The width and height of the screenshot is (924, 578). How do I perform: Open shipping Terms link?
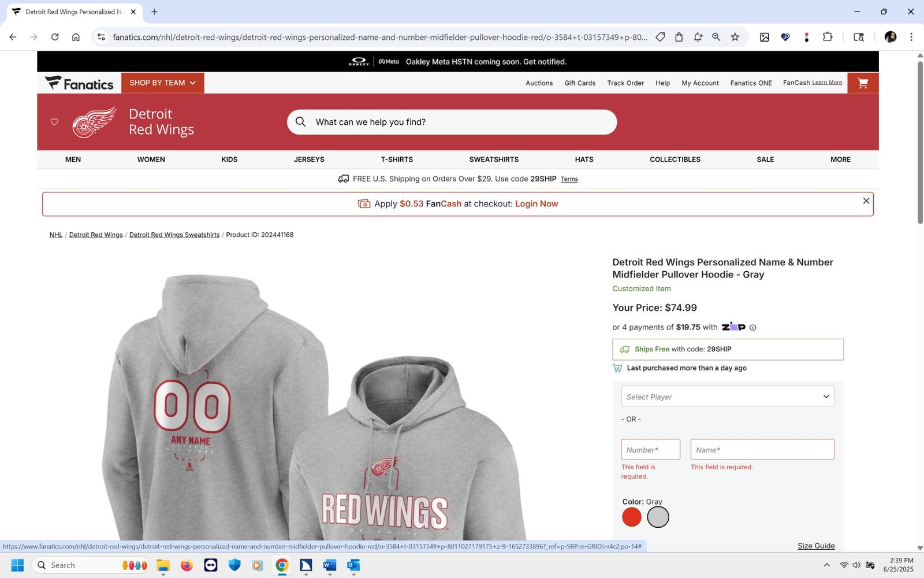569,179
